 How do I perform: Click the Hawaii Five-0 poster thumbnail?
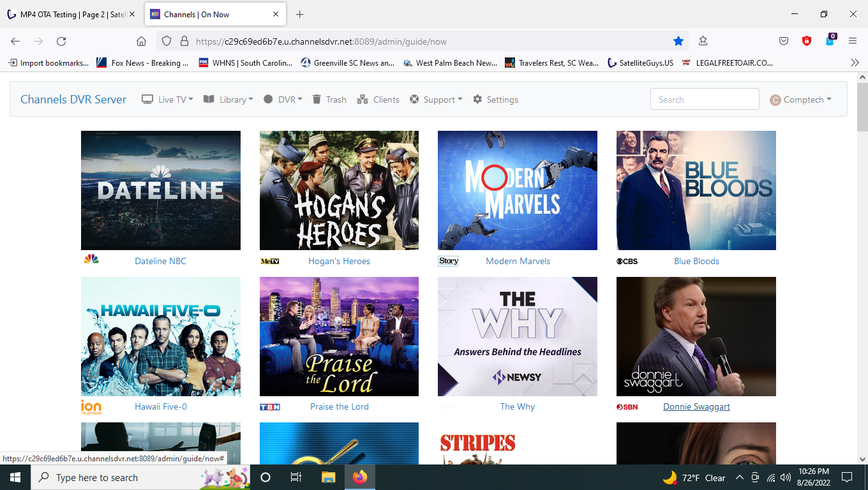pos(161,336)
